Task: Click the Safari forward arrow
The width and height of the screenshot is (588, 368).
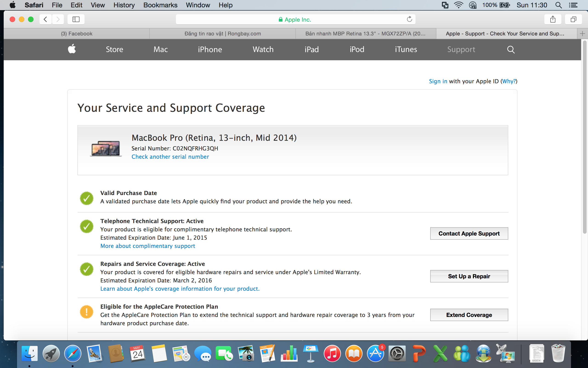Action: point(58,19)
